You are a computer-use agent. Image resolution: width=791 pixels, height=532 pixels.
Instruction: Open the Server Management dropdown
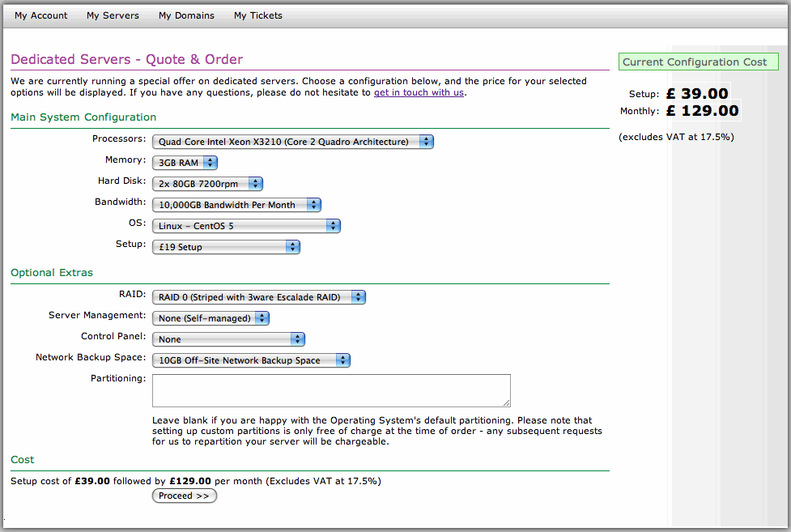pyautogui.click(x=211, y=318)
